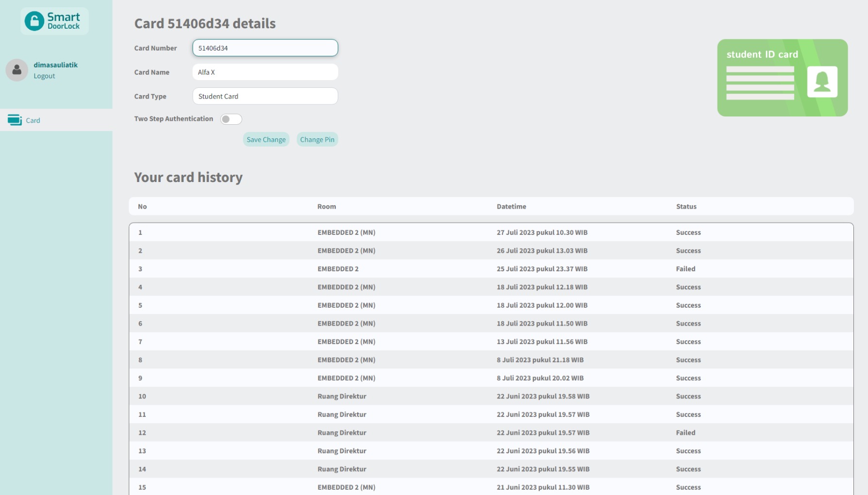Screen dimensions: 868x495
Task: Select the row dated 27 Juli 2023 pukul 10.30 WIB
Action: pyautogui.click(x=491, y=232)
